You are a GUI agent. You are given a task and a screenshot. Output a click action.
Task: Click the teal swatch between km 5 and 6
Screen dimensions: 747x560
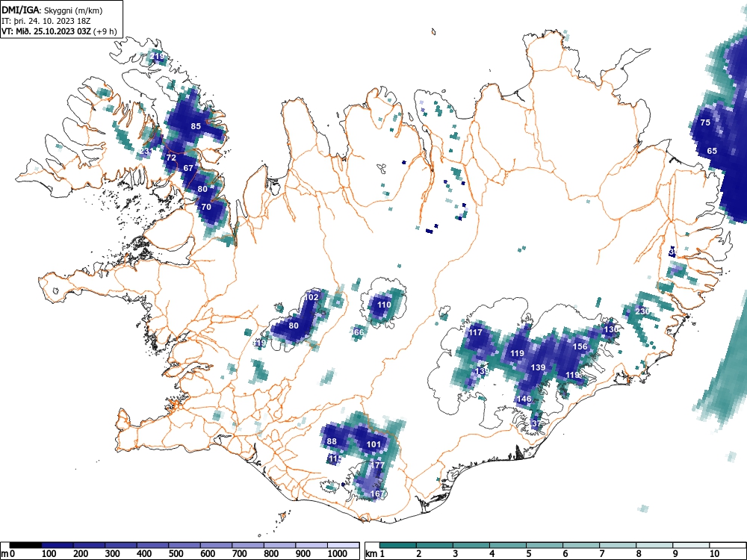544,545
